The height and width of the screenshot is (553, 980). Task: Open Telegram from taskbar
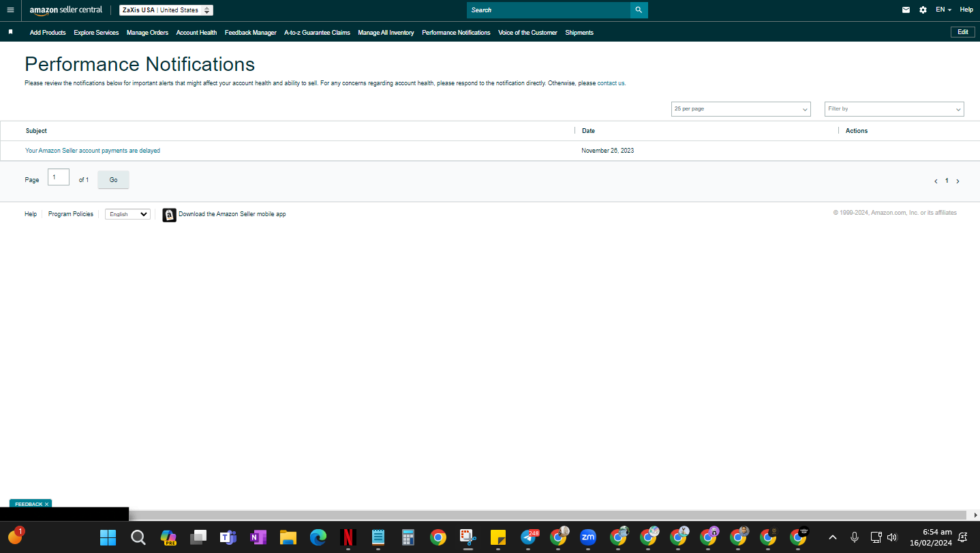528,537
